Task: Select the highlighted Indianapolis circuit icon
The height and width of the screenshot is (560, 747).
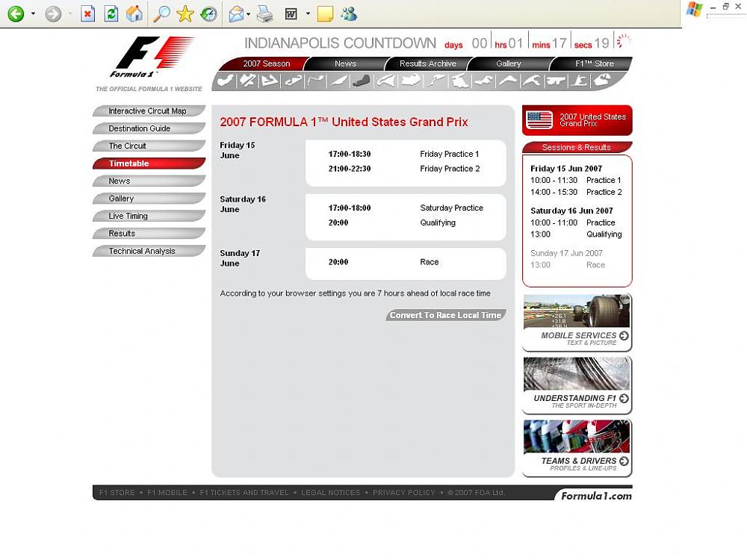Action: click(361, 81)
